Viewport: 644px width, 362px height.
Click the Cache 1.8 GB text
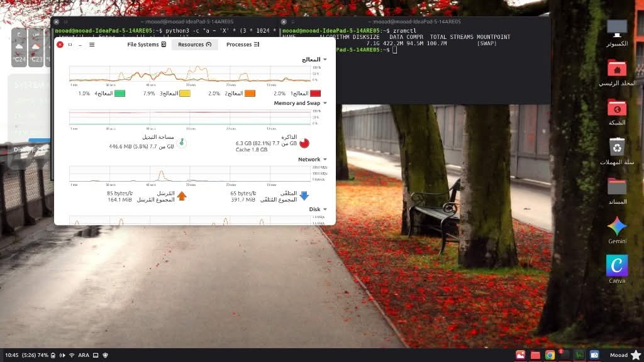pos(252,150)
